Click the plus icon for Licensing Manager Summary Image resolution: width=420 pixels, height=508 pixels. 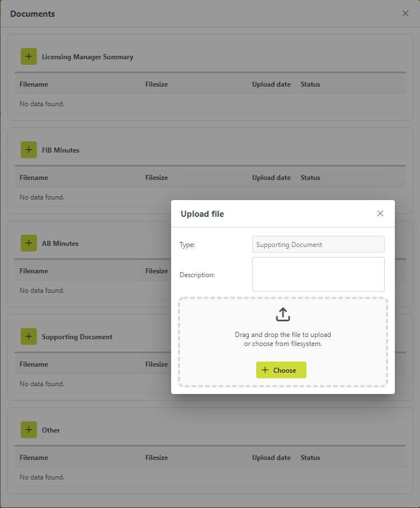click(x=29, y=56)
